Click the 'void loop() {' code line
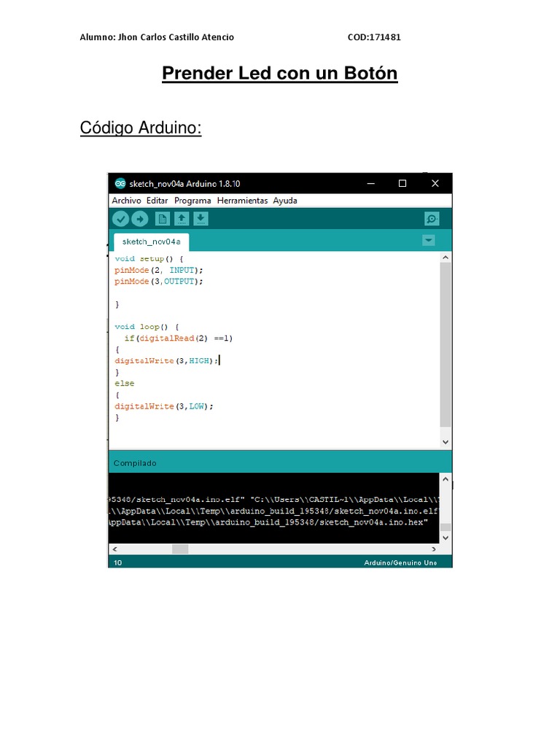This screenshot has height=747, width=560. click(147, 327)
